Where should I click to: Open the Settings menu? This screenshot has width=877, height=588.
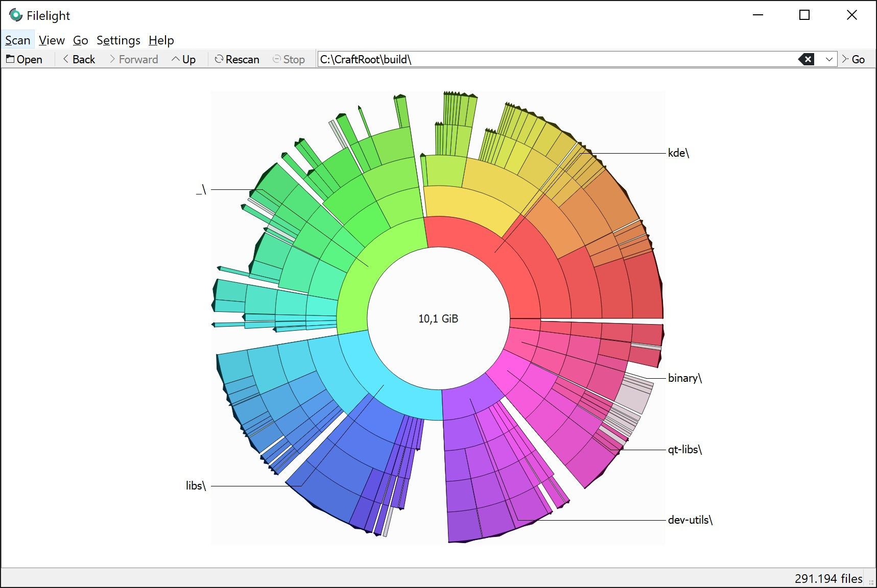[x=118, y=40]
